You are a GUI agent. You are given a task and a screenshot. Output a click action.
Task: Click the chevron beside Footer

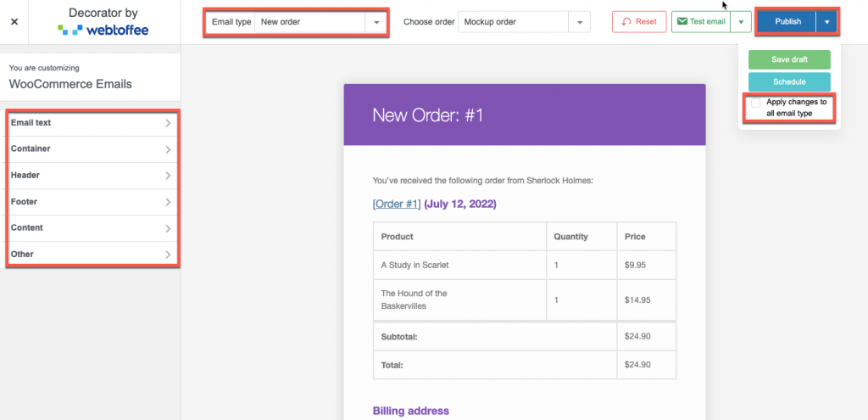click(168, 202)
